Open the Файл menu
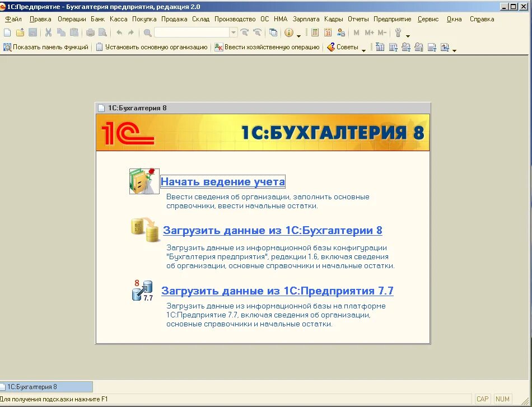 pos(13,19)
